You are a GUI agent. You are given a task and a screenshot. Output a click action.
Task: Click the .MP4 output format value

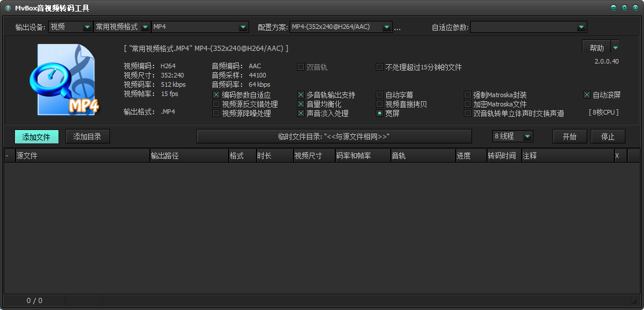point(167,112)
